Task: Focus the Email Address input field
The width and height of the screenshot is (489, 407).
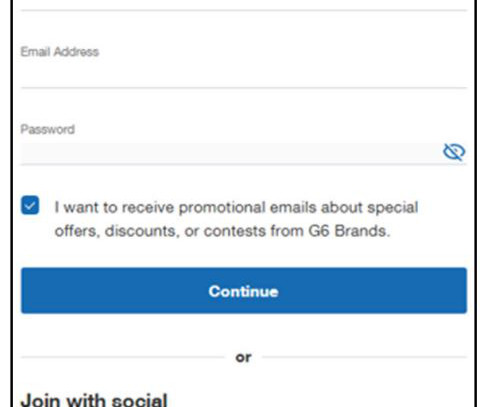Action: (x=244, y=75)
